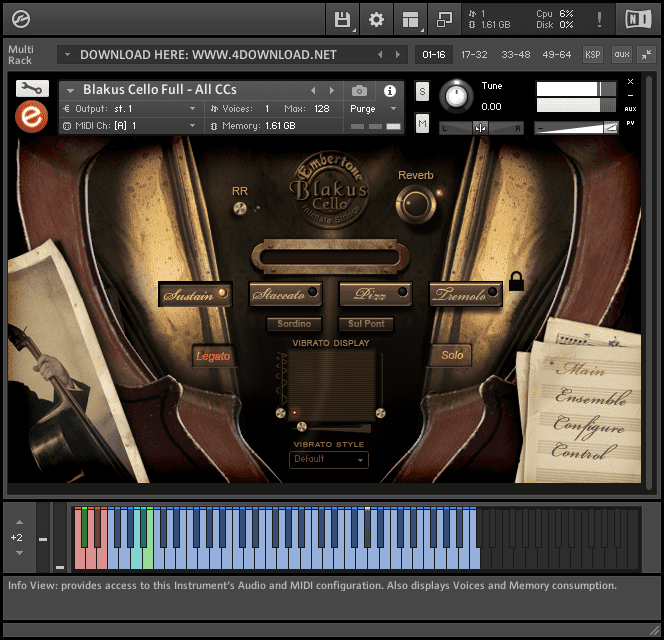The image size is (664, 640).
Task: Click the pan center icon
Action: (480, 128)
